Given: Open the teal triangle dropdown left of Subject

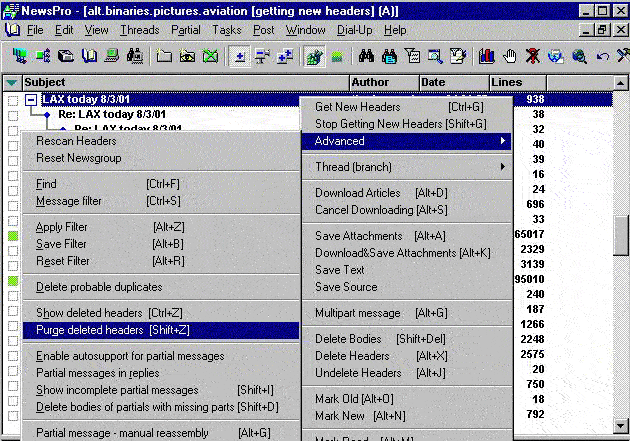Looking at the screenshot, I should pos(11,82).
